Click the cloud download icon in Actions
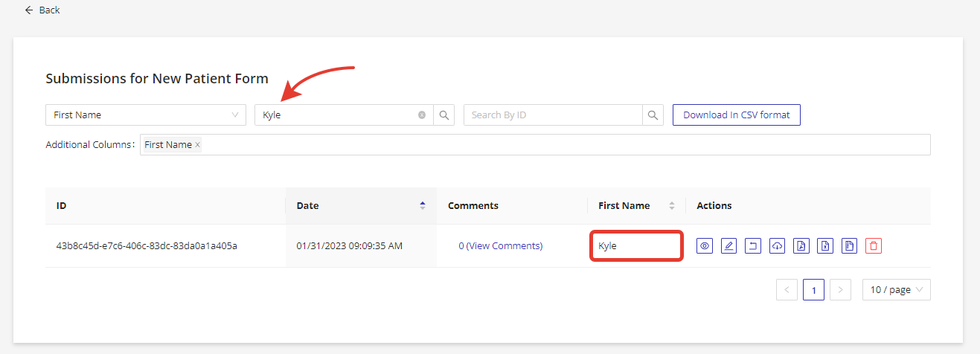The image size is (980, 354). (x=777, y=245)
